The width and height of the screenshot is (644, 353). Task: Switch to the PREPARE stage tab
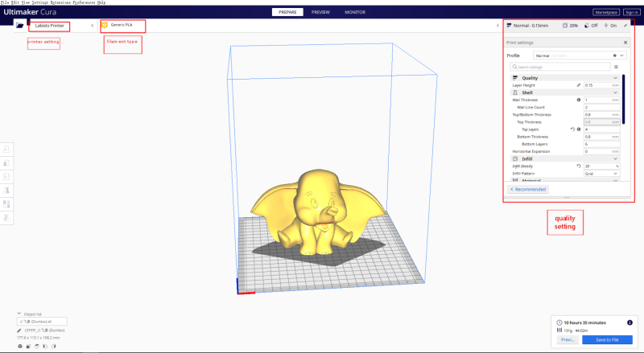(287, 12)
